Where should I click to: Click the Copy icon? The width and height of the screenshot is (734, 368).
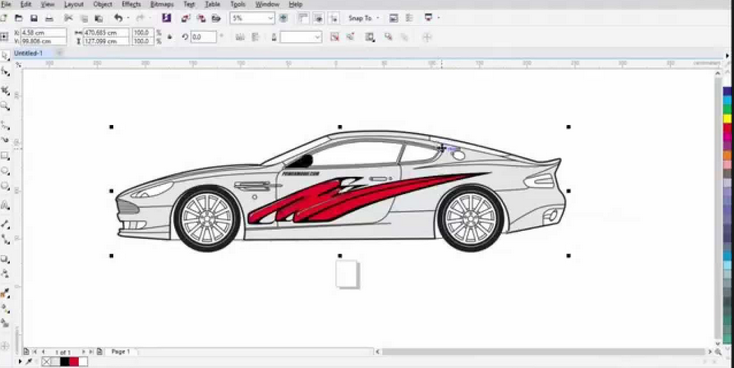point(84,18)
